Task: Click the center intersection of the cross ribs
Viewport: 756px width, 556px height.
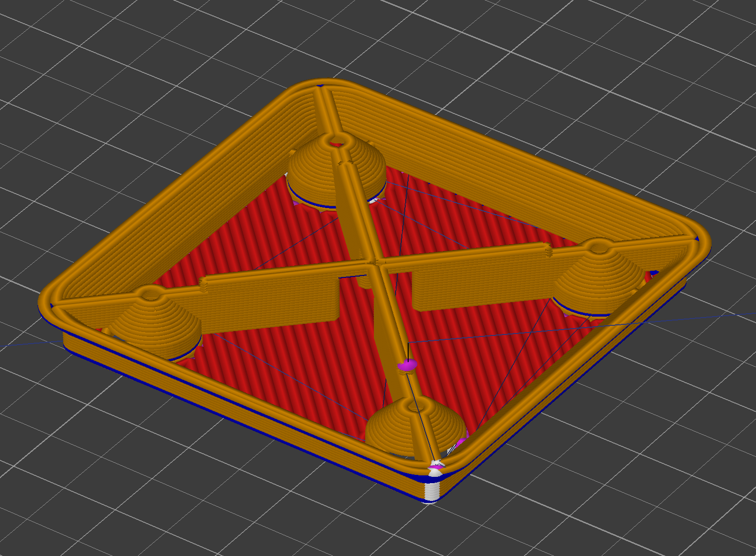Action: coord(377,262)
